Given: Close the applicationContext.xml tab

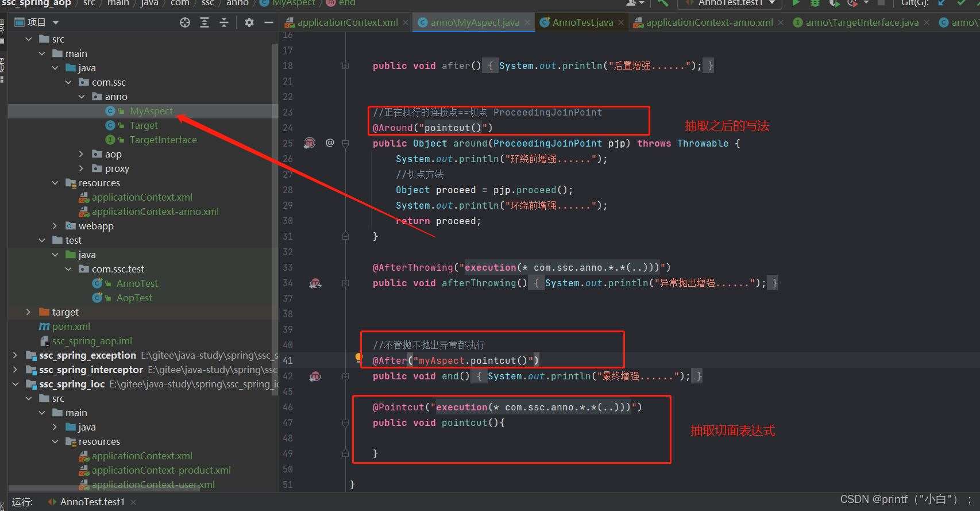Looking at the screenshot, I should pyautogui.click(x=406, y=22).
